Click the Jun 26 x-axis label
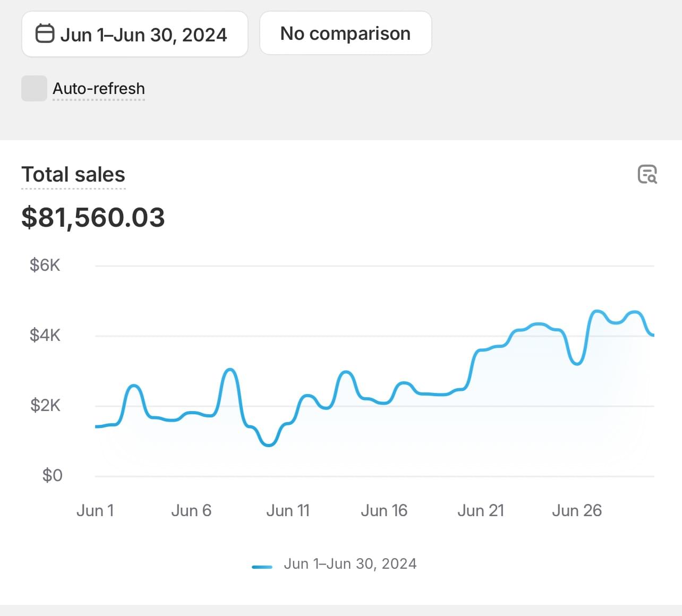Viewport: 682px width, 616px height. (x=577, y=511)
